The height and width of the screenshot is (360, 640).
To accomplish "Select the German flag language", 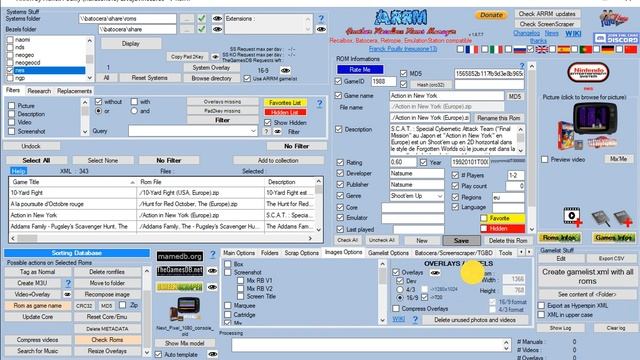I will click(x=608, y=49).
